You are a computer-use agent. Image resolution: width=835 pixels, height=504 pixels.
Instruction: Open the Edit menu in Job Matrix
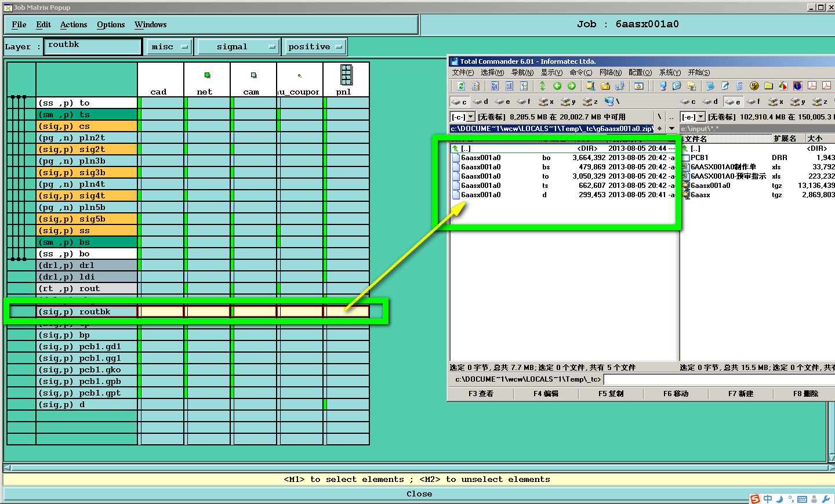tap(43, 25)
